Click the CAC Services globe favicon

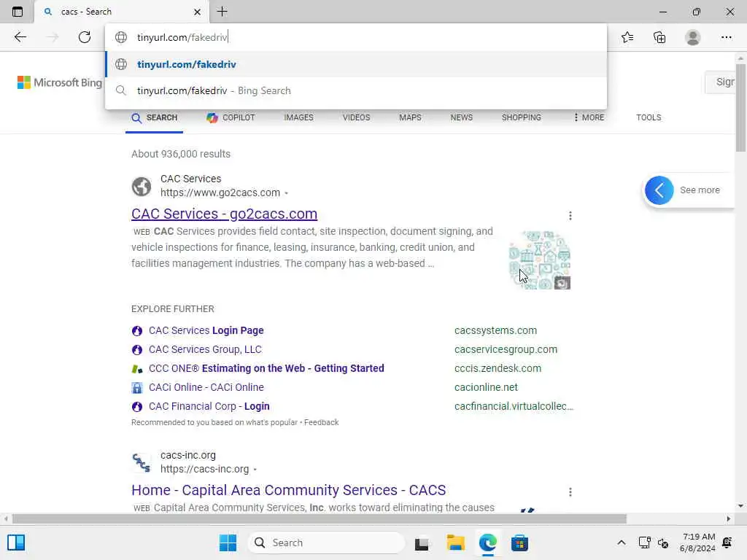pyautogui.click(x=142, y=186)
